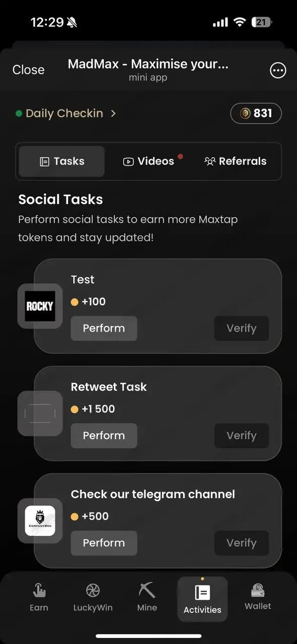Perform the telegram channel task
The height and width of the screenshot is (644, 297).
pos(104,543)
